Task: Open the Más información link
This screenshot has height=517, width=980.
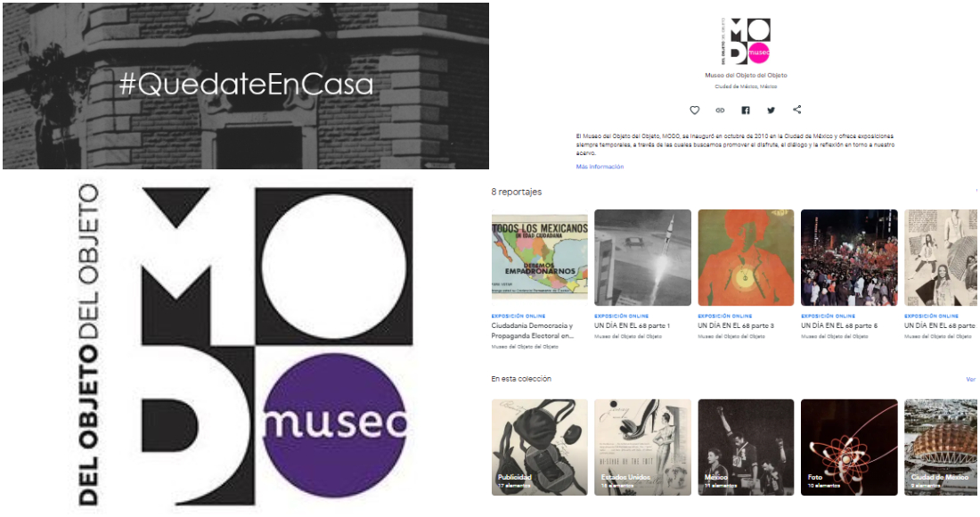Action: coord(600,167)
